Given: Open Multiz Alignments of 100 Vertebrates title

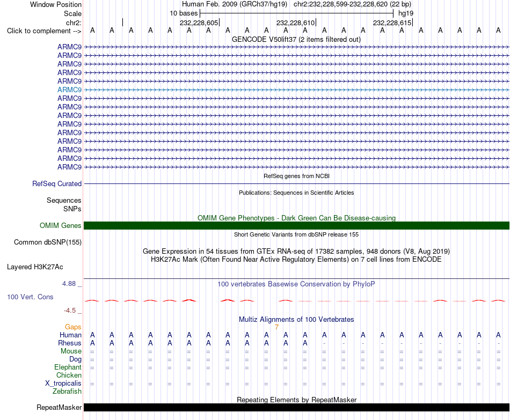Looking at the screenshot, I should click(296, 319).
